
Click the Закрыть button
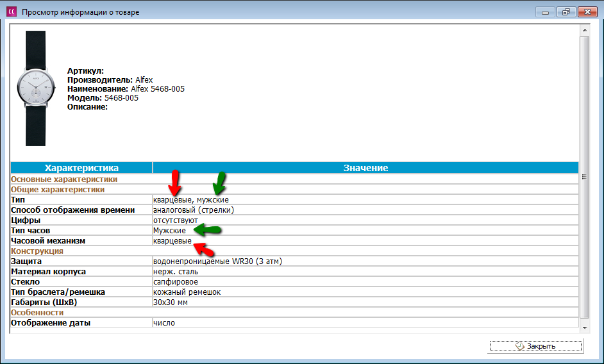[x=535, y=346]
